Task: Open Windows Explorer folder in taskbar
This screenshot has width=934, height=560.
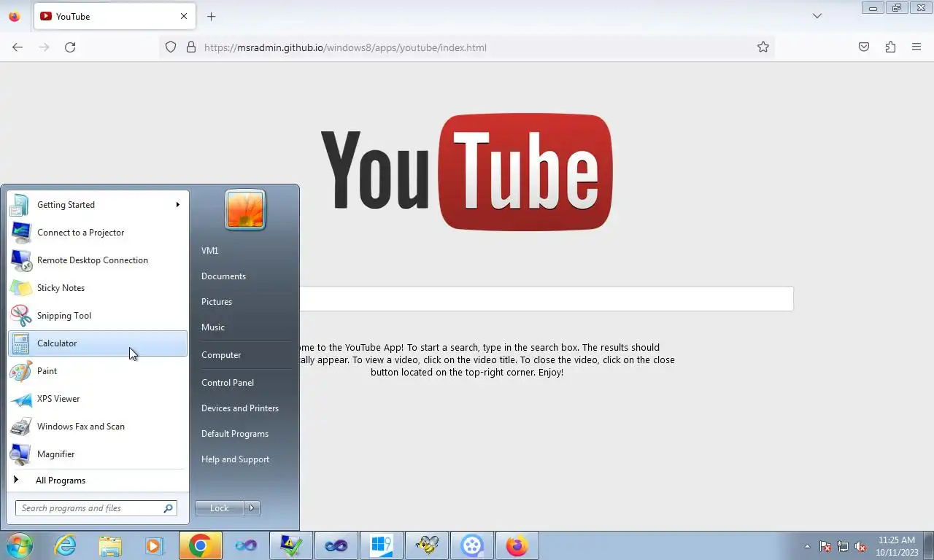Action: [110, 545]
